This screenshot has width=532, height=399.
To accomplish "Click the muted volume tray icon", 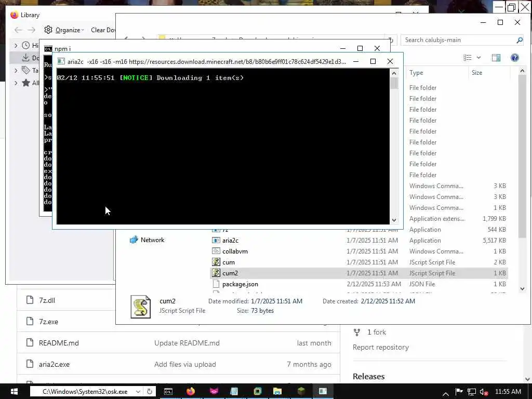I will 484,392.
